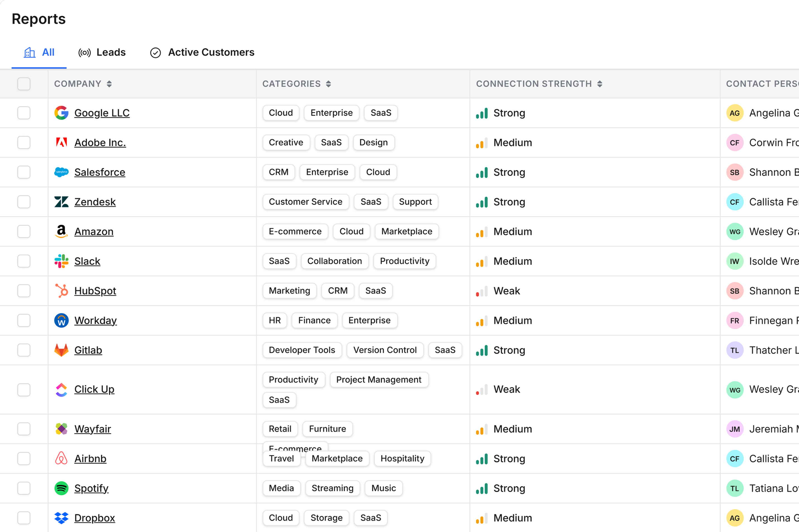Sort by Categories column arrows
The image size is (799, 532).
328,84
